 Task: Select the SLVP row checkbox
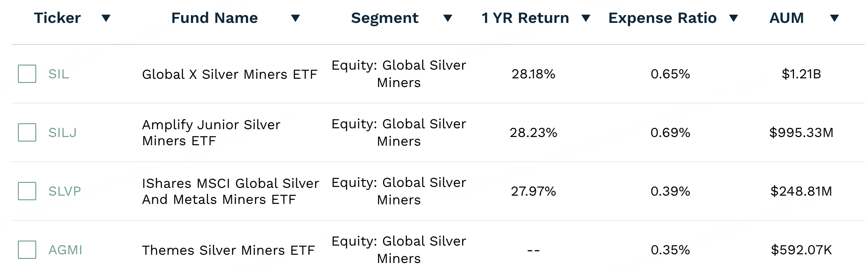tap(27, 191)
